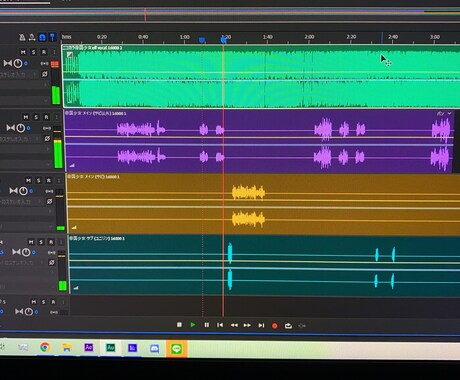Click the zoom navigator overview strip at top

[x=230, y=16]
